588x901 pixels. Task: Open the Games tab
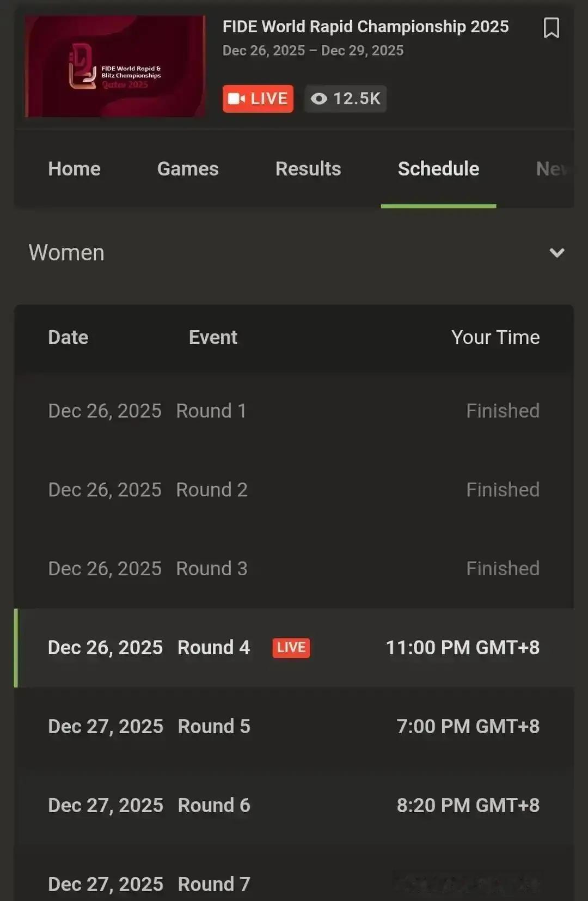pyautogui.click(x=188, y=169)
